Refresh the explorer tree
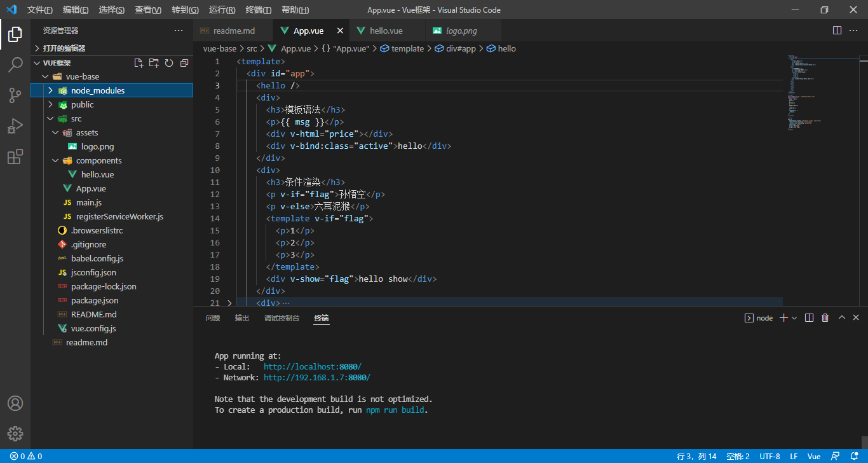Image resolution: width=868 pixels, height=463 pixels. [x=169, y=63]
